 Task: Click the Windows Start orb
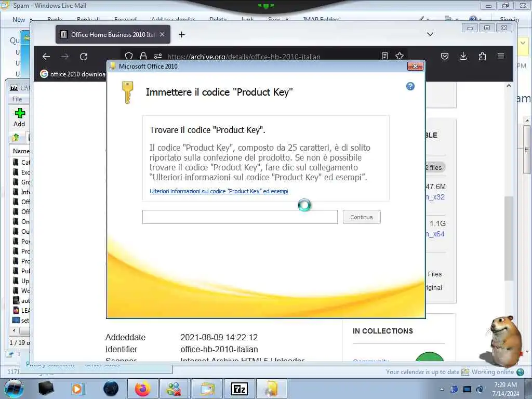point(14,389)
